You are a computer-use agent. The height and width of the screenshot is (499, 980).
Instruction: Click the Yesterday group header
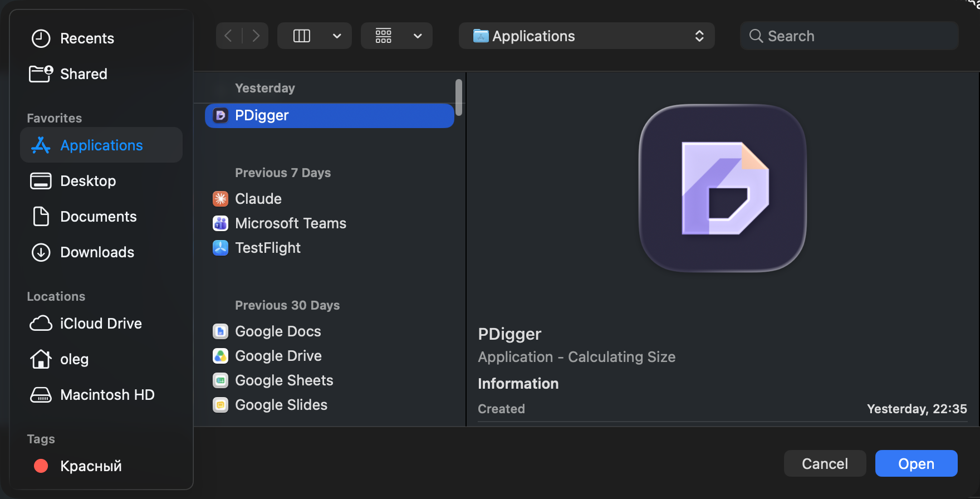[x=265, y=88]
